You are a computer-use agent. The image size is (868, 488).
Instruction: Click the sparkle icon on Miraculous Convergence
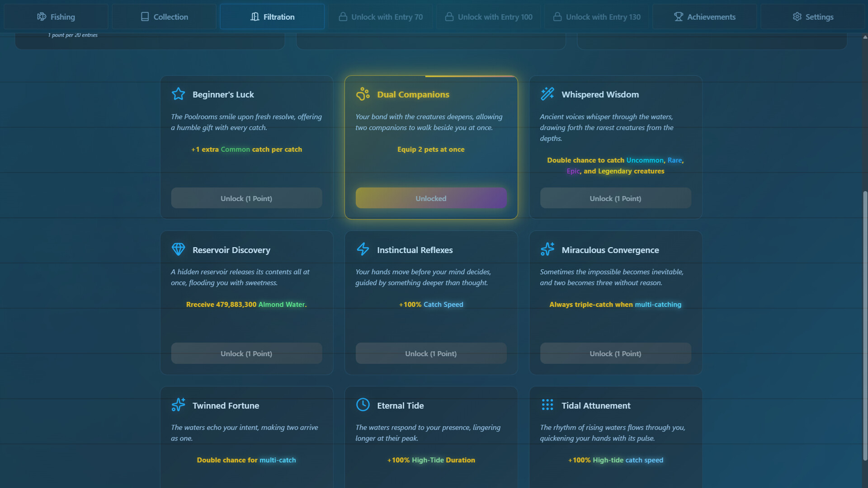547,249
